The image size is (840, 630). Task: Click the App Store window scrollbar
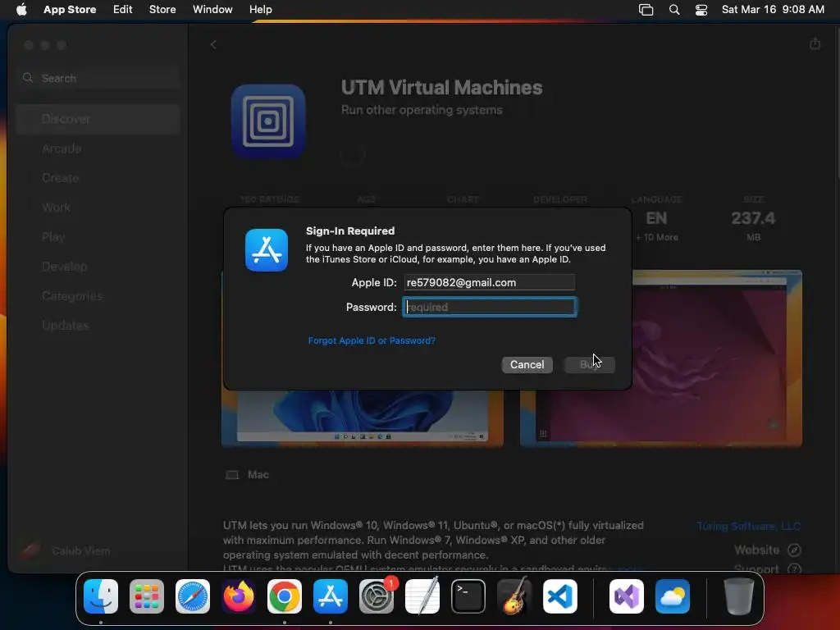click(836, 102)
